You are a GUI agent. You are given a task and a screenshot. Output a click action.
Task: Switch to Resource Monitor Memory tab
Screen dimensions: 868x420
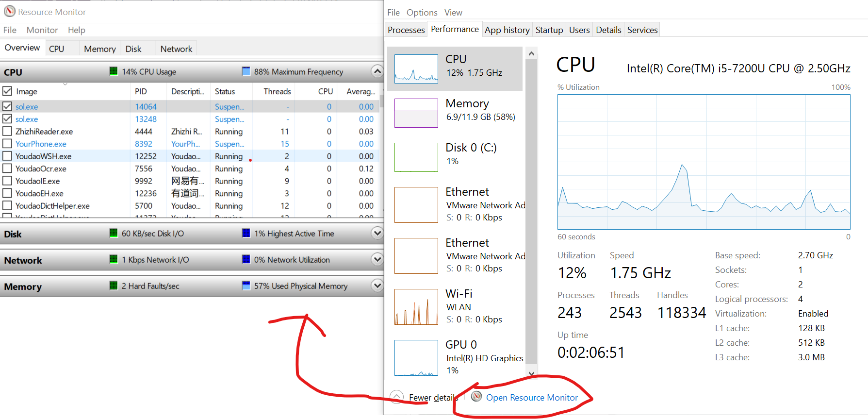tap(99, 49)
